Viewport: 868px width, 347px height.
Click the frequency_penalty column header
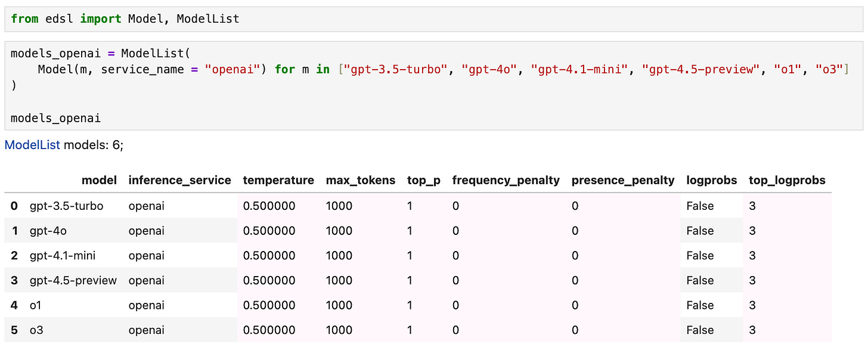(x=506, y=180)
